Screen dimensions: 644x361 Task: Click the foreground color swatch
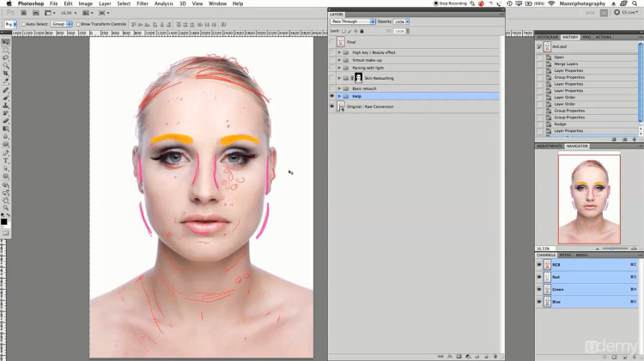tap(4, 222)
